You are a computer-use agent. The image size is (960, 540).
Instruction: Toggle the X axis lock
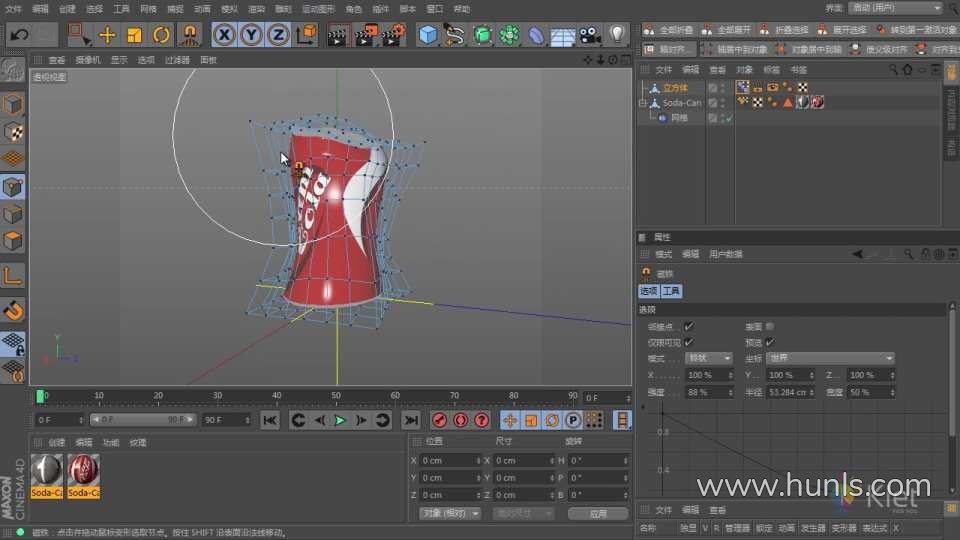tap(225, 34)
